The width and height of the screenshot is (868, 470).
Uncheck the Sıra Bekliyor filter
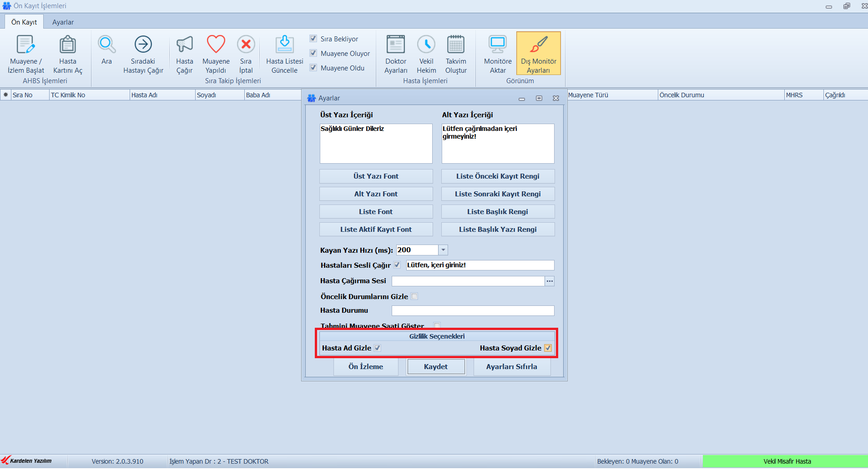tap(313, 39)
